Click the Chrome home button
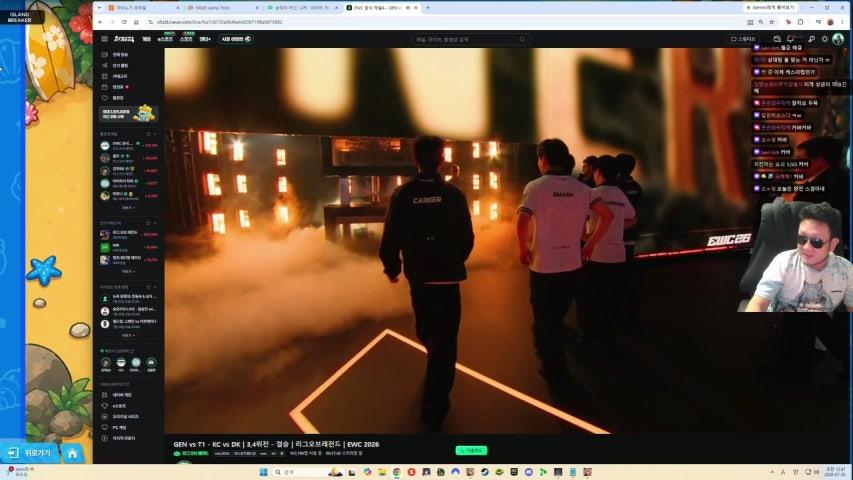 (137, 22)
